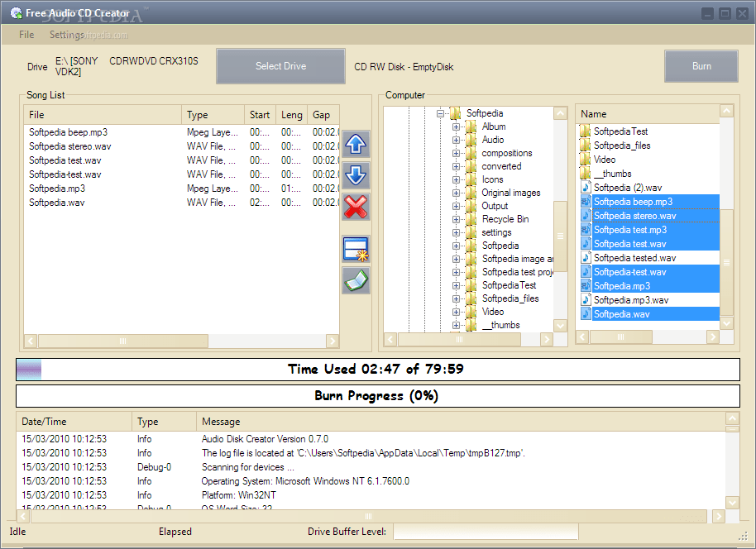Move selected song up in the list

tap(356, 144)
